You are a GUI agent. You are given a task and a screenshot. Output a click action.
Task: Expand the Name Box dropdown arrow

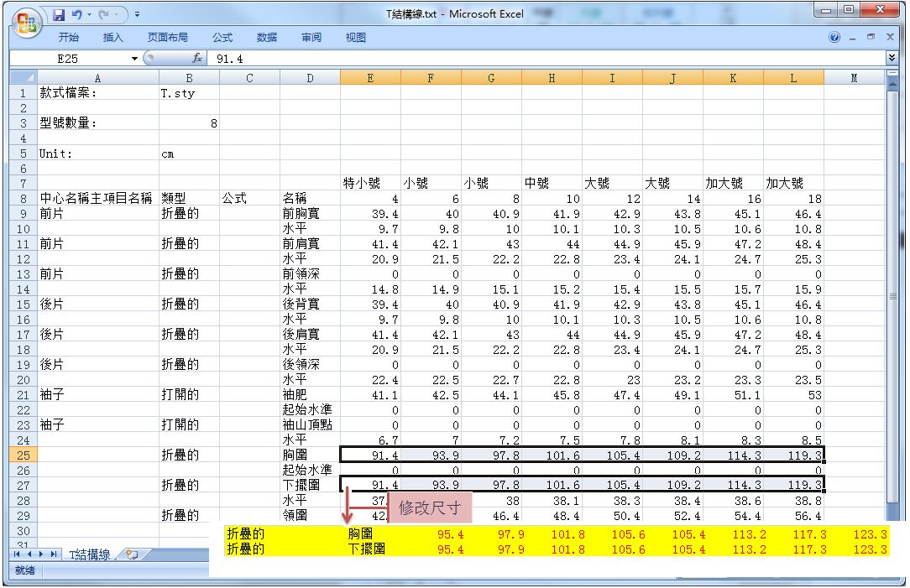click(x=134, y=59)
